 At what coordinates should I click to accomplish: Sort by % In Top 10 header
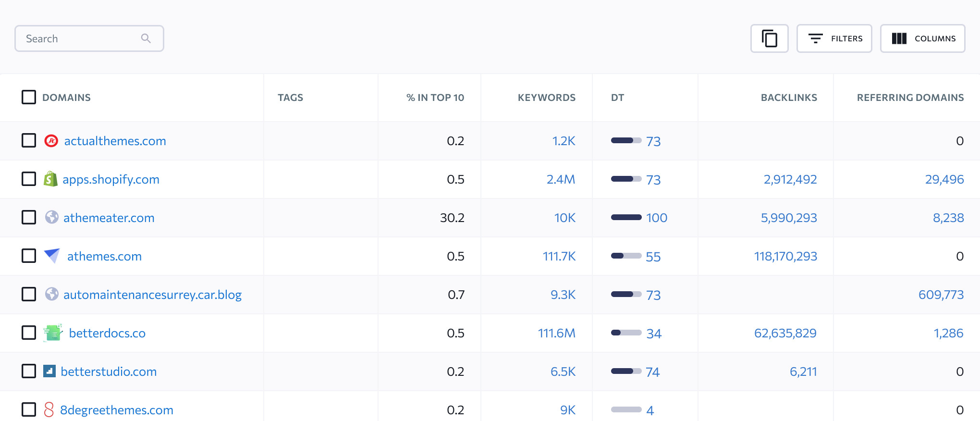(x=435, y=98)
